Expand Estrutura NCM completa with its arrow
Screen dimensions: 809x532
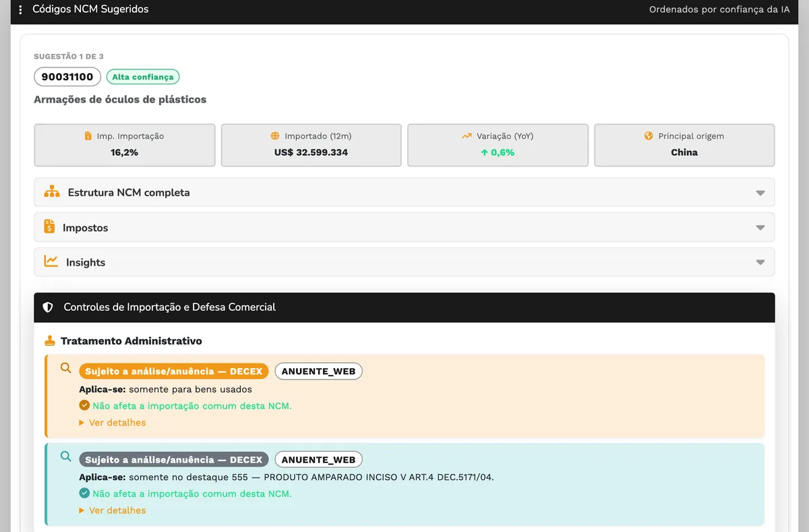coord(760,193)
